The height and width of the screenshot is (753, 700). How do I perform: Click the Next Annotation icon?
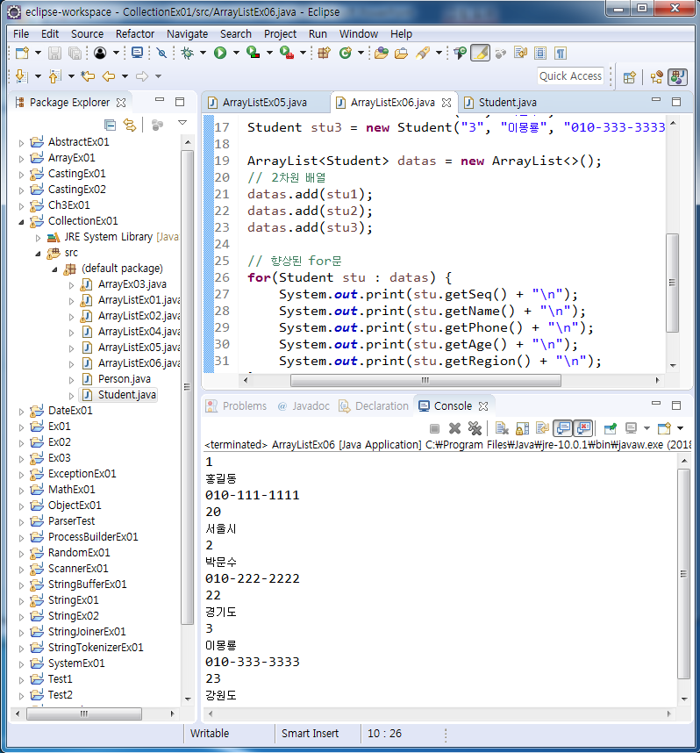(22, 75)
